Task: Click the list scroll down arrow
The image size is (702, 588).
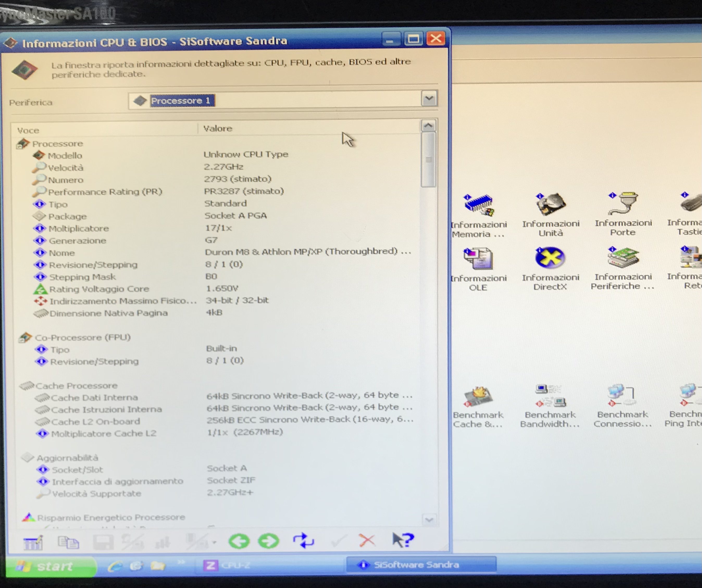Action: tap(429, 520)
